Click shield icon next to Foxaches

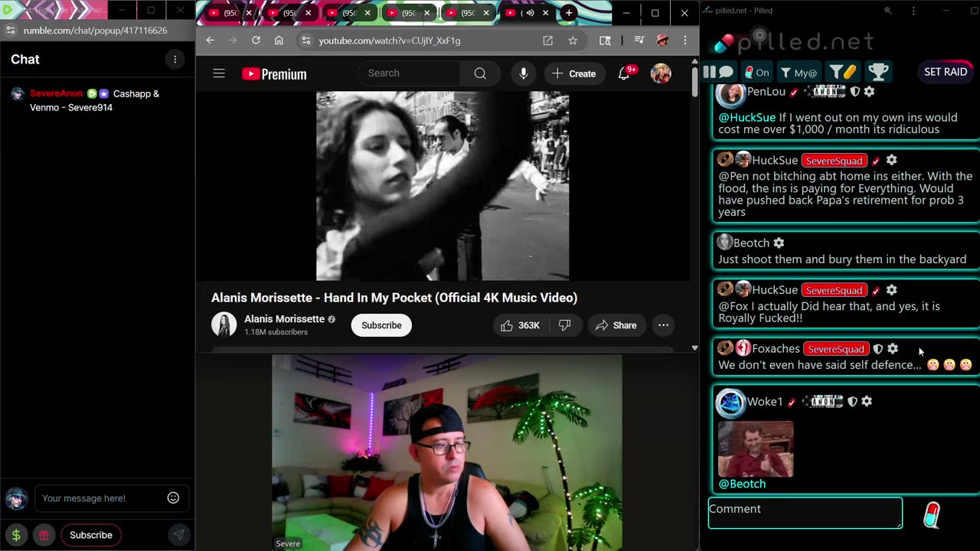click(x=878, y=349)
